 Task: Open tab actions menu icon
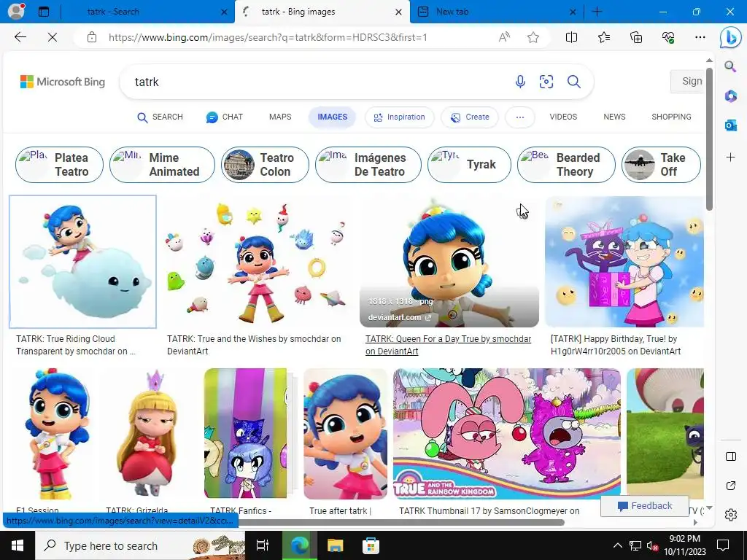(x=44, y=12)
